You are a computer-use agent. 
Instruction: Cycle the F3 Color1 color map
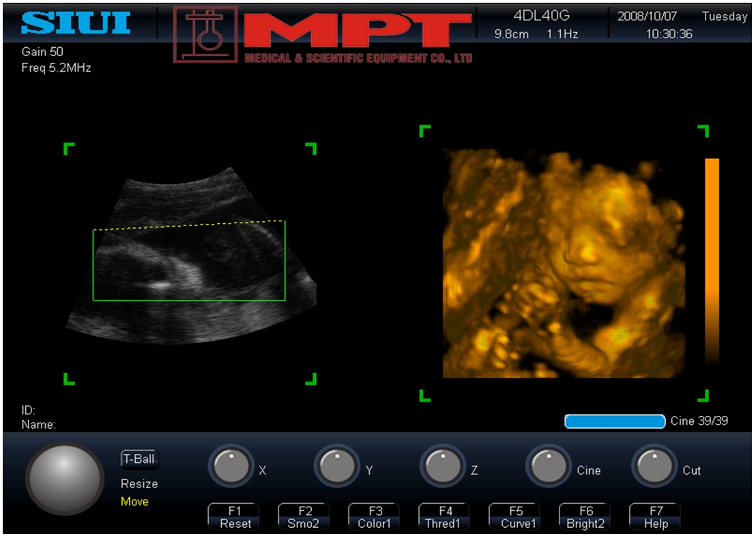pyautogui.click(x=375, y=518)
